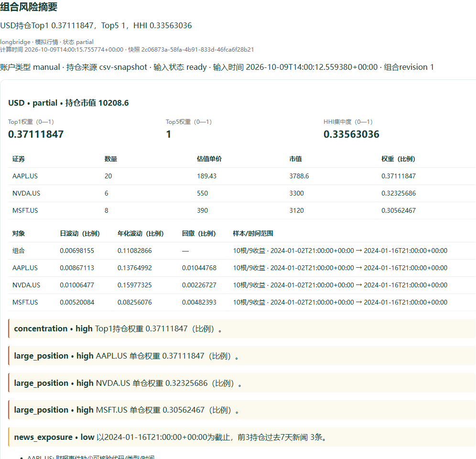The height and width of the screenshot is (459, 476).
Task: Click MSFT.US unit price 390
Action: pyautogui.click(x=203, y=210)
